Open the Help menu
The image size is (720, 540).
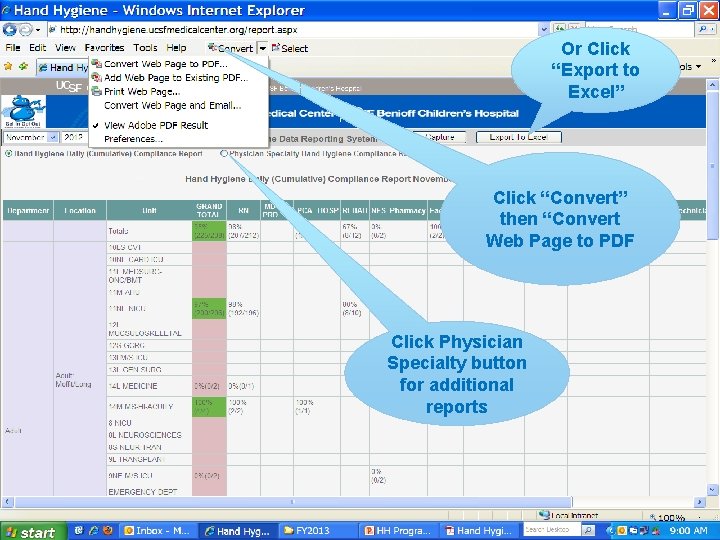click(x=176, y=48)
